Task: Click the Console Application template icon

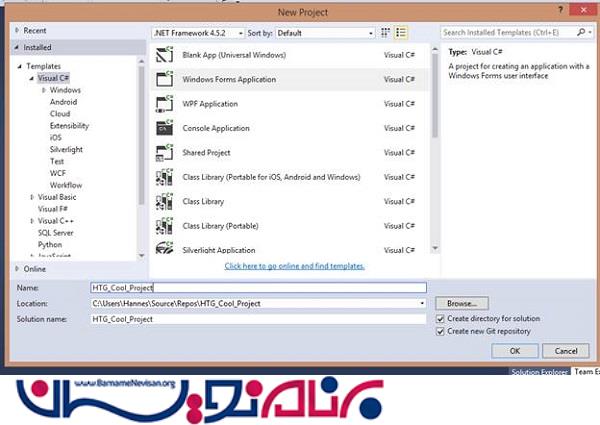Action: click(165, 128)
